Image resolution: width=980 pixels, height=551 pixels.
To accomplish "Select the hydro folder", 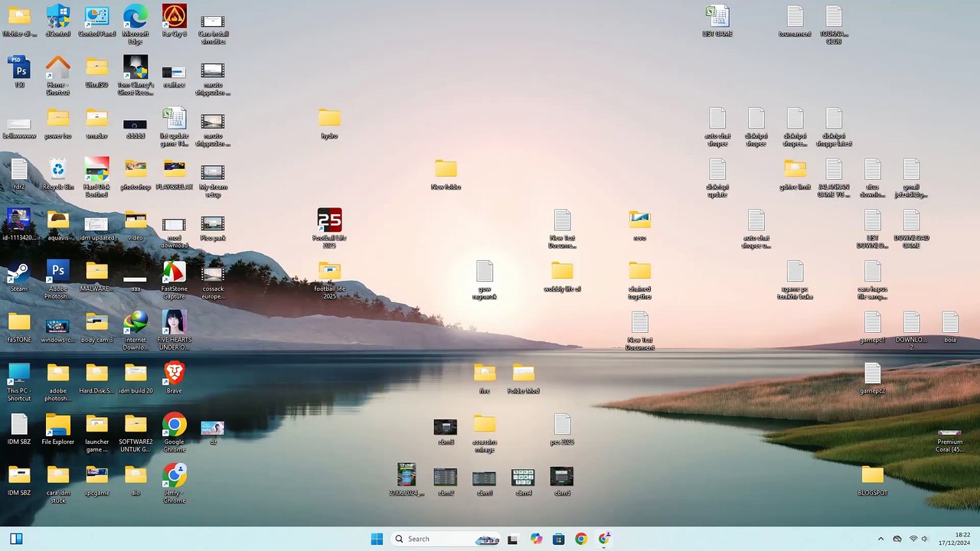I will click(x=330, y=122).
